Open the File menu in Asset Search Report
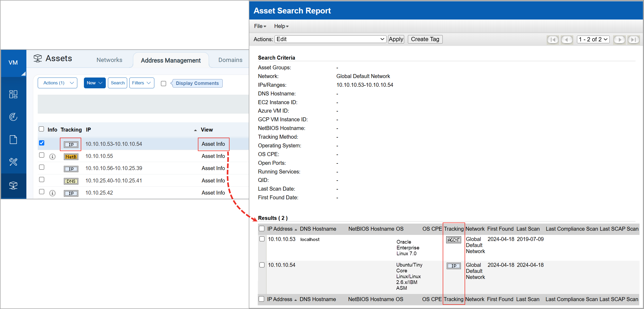Image resolution: width=644 pixels, height=309 pixels. pyautogui.click(x=260, y=26)
